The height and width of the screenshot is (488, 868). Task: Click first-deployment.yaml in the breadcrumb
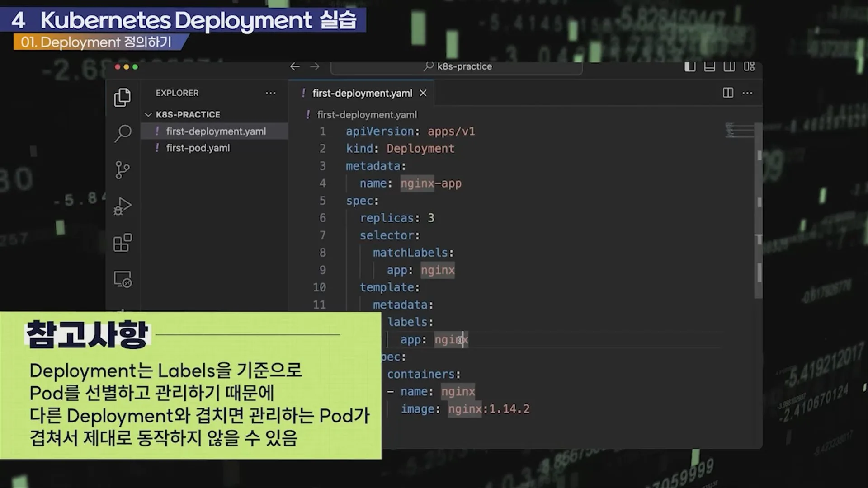[x=367, y=115]
